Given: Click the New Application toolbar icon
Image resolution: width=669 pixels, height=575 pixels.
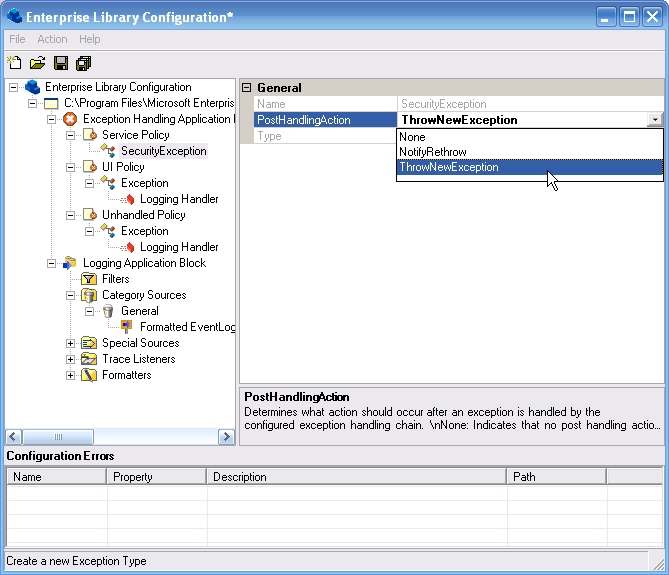Looking at the screenshot, I should pyautogui.click(x=14, y=63).
